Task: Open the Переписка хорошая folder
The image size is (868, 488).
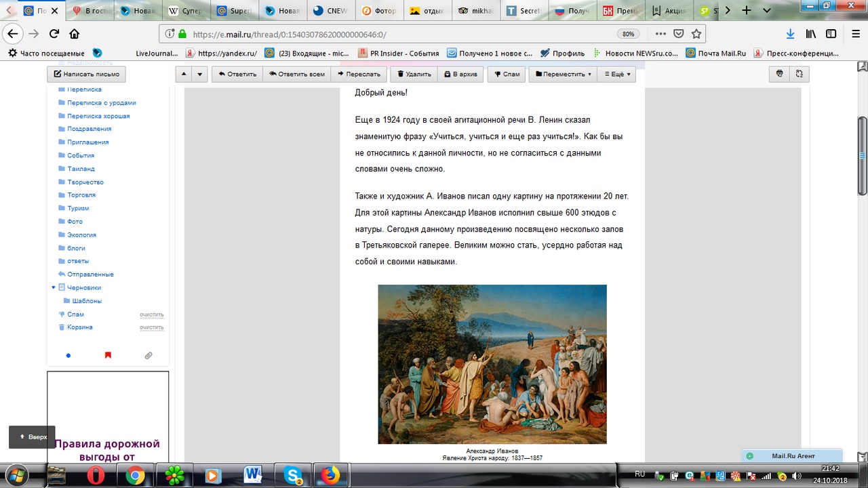Action: [98, 116]
